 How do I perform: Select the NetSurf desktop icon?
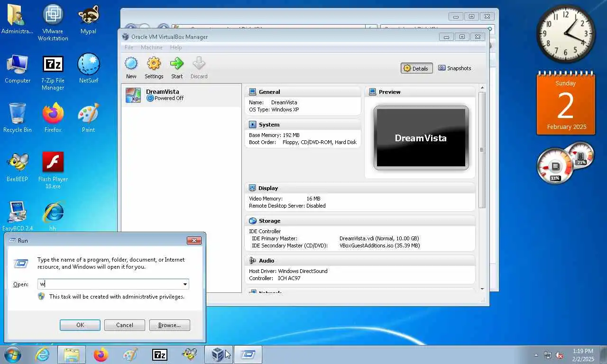click(89, 69)
